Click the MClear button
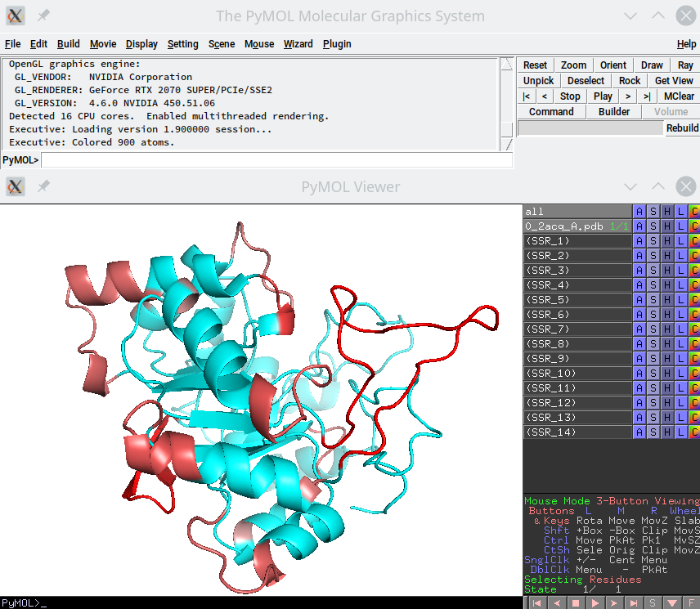The height and width of the screenshot is (609, 700). [x=679, y=96]
